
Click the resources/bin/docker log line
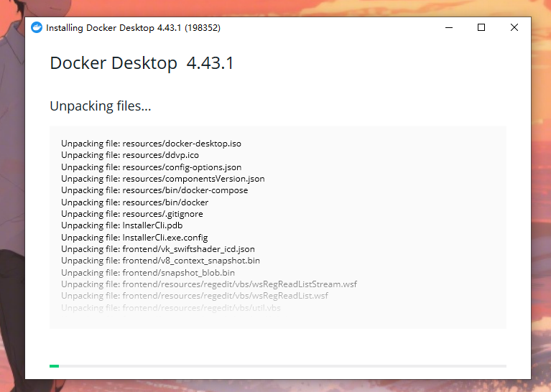tap(134, 202)
